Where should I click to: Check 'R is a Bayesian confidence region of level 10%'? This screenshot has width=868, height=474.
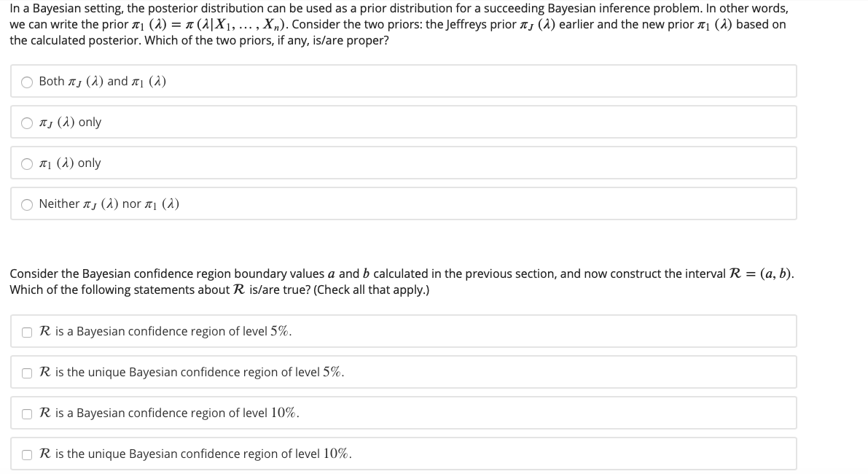pos(27,413)
